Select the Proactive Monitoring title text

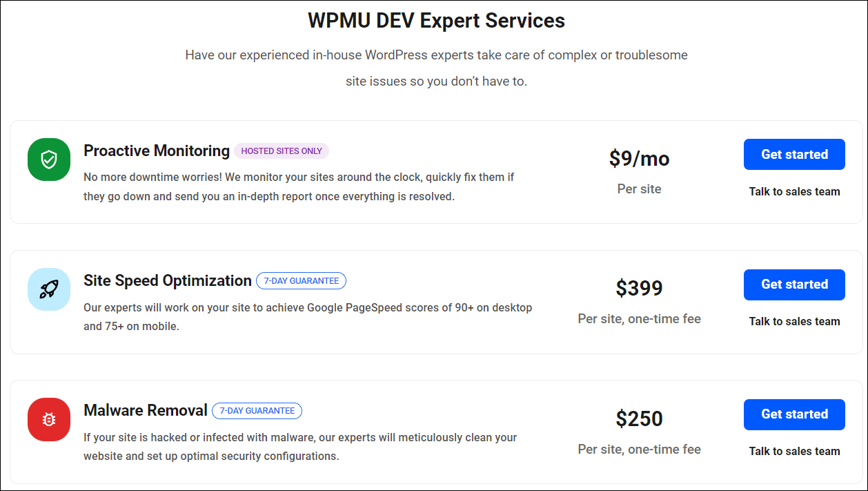tap(157, 151)
